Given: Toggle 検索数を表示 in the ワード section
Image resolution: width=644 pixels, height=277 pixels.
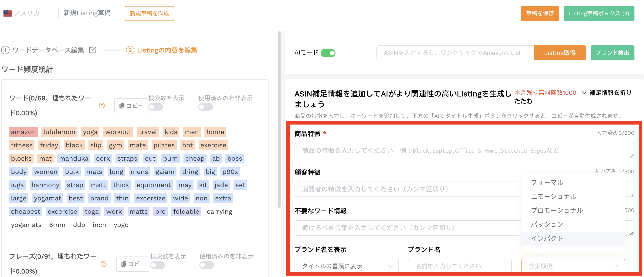Looking at the screenshot, I should coord(156,107).
